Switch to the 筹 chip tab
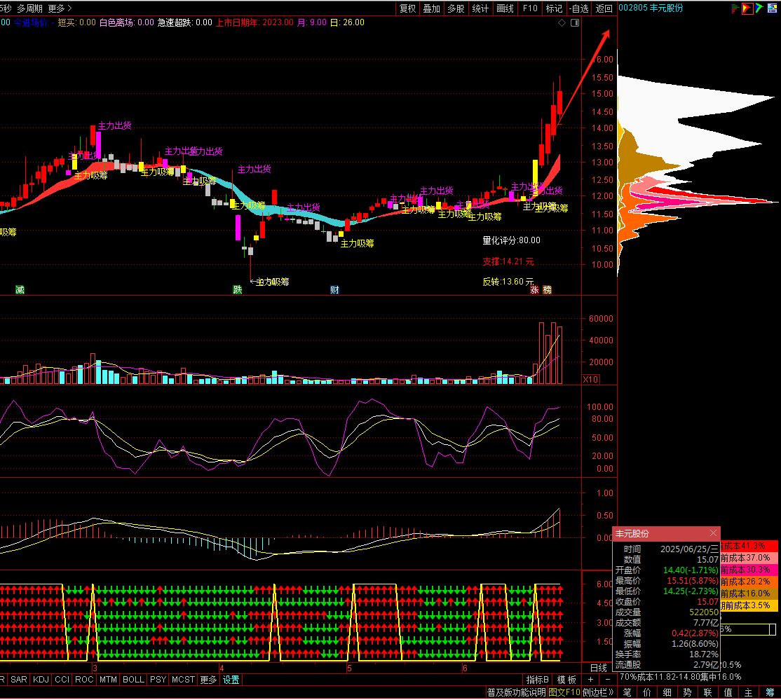This screenshot has height=700, width=781. pyautogui.click(x=770, y=692)
